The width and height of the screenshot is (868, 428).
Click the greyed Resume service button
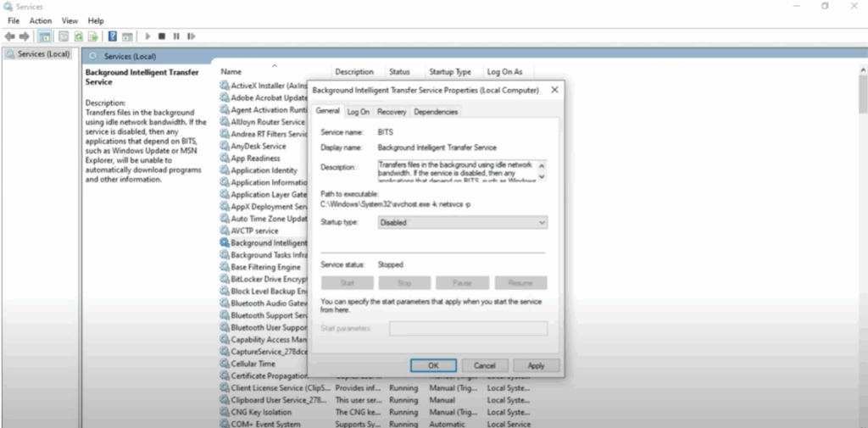[520, 283]
